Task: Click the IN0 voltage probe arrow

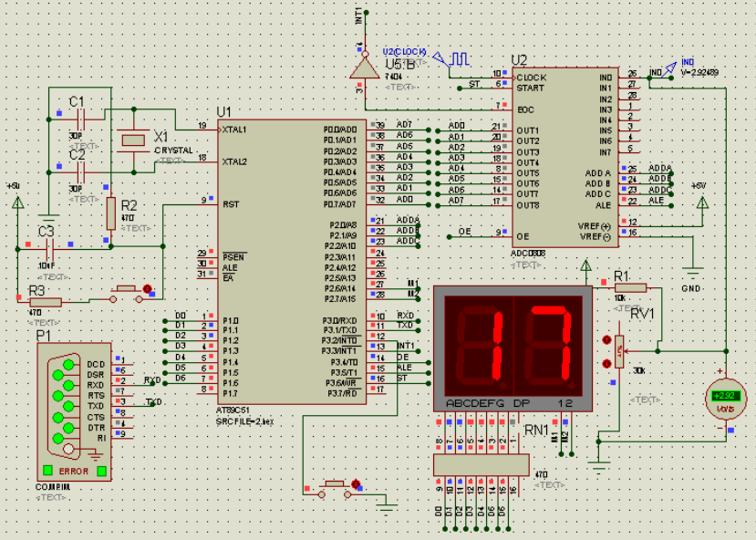Action: coord(668,70)
